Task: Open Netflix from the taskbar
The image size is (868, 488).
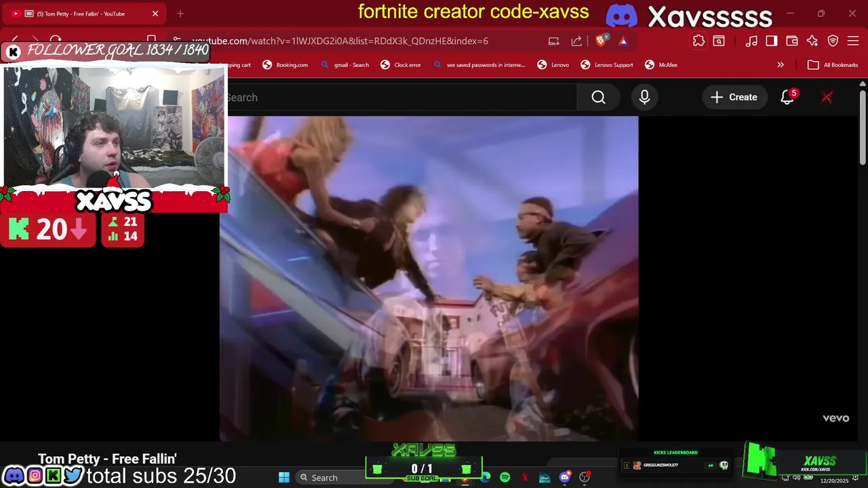Action: [525, 477]
